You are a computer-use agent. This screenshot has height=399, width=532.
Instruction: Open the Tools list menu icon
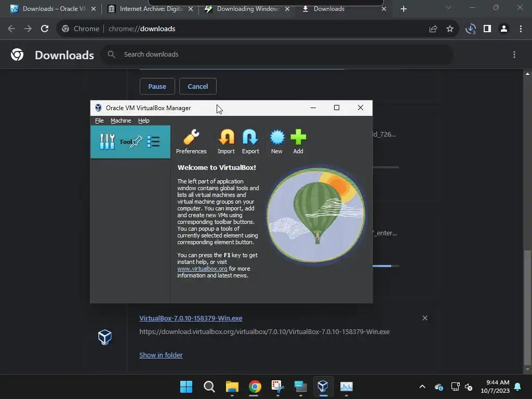tap(153, 141)
